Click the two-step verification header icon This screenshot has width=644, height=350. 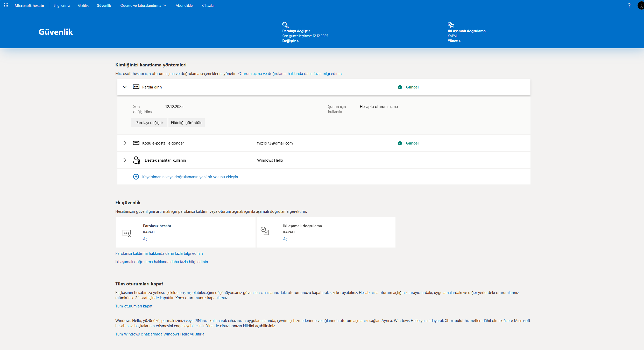coord(451,25)
